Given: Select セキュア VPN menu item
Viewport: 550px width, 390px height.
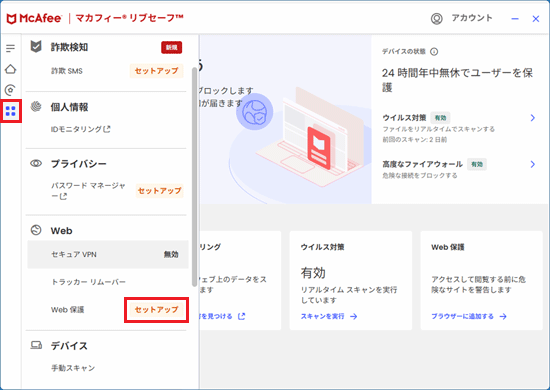Looking at the screenshot, I should [108, 254].
